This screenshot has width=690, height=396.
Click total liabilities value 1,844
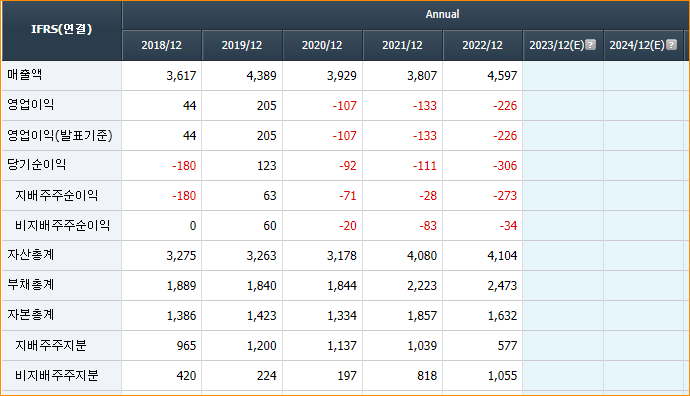pos(341,286)
